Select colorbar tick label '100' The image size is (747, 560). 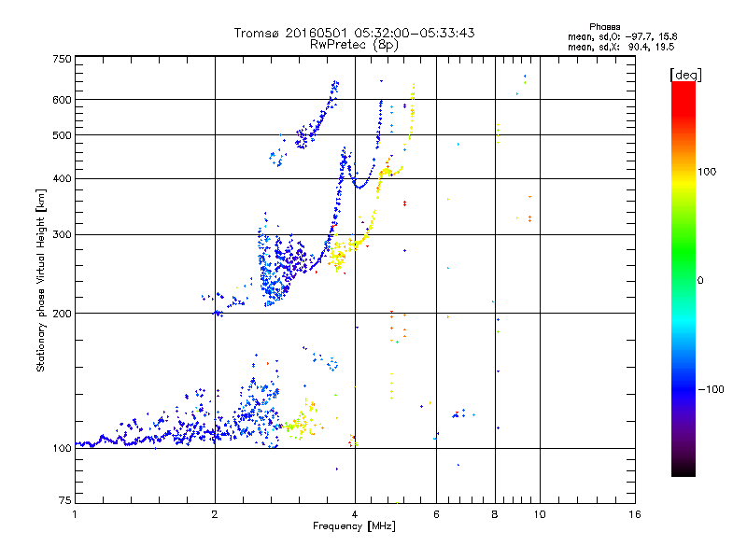click(x=707, y=172)
